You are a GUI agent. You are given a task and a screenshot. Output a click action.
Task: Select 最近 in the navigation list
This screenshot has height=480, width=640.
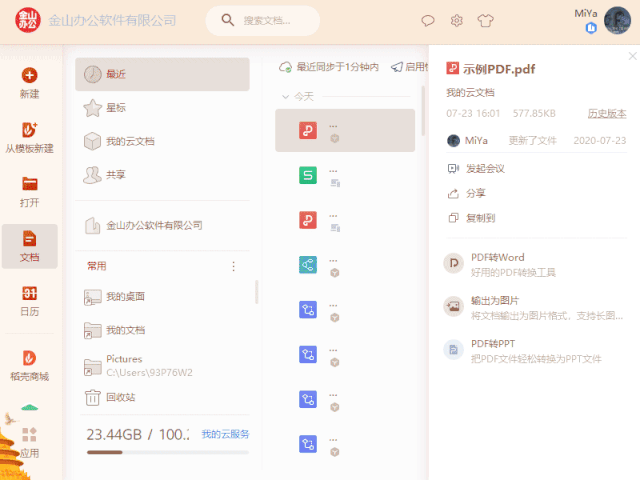tap(162, 74)
